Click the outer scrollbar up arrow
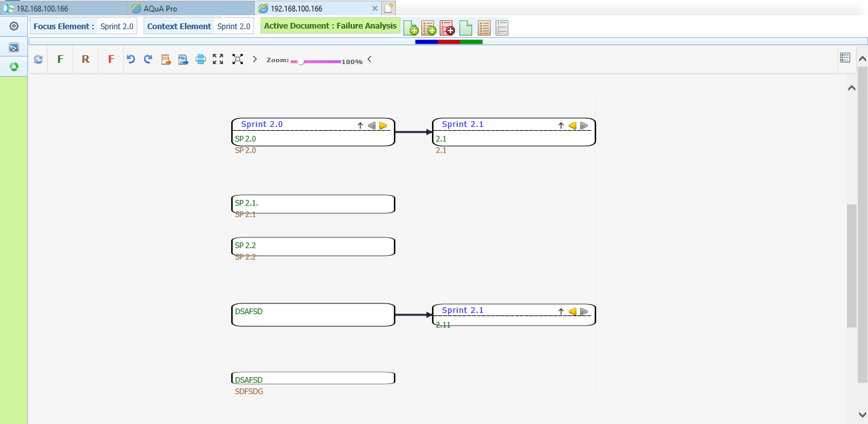This screenshot has height=424, width=868. [x=862, y=60]
